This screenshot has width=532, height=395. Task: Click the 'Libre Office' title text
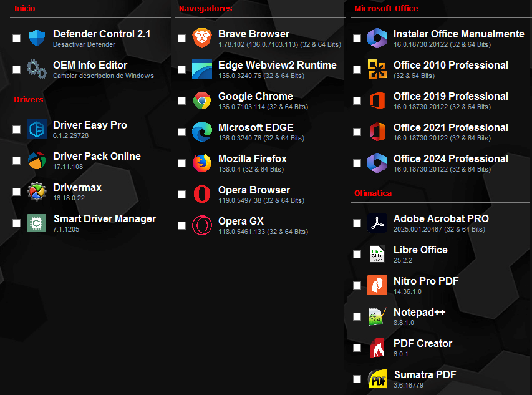tap(420, 250)
